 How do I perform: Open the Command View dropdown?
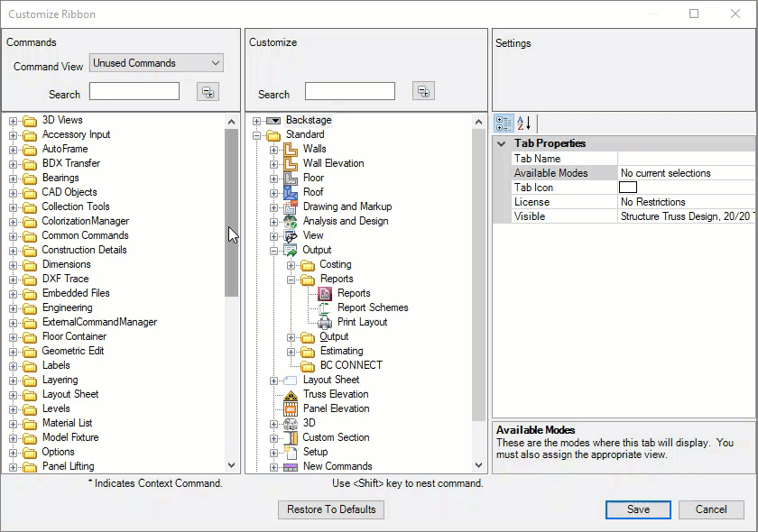156,63
